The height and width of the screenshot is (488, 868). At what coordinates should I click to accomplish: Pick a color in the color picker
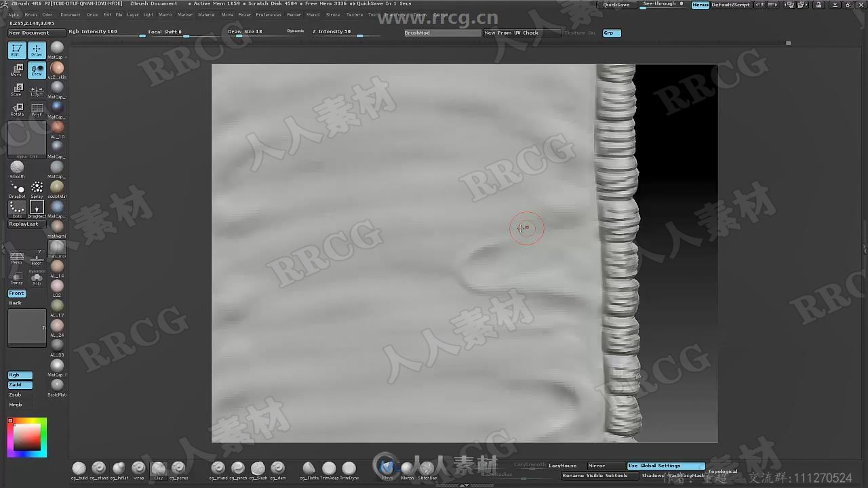click(27, 437)
